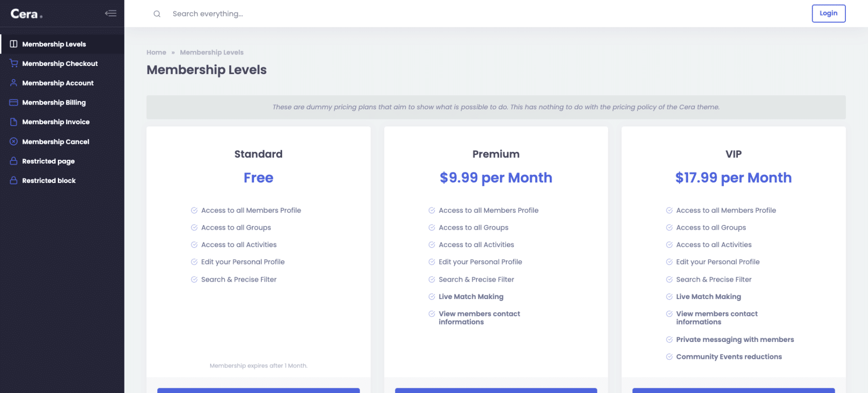The width and height of the screenshot is (868, 393).
Task: Open Membership Checkout from the sidebar
Action: (x=60, y=63)
